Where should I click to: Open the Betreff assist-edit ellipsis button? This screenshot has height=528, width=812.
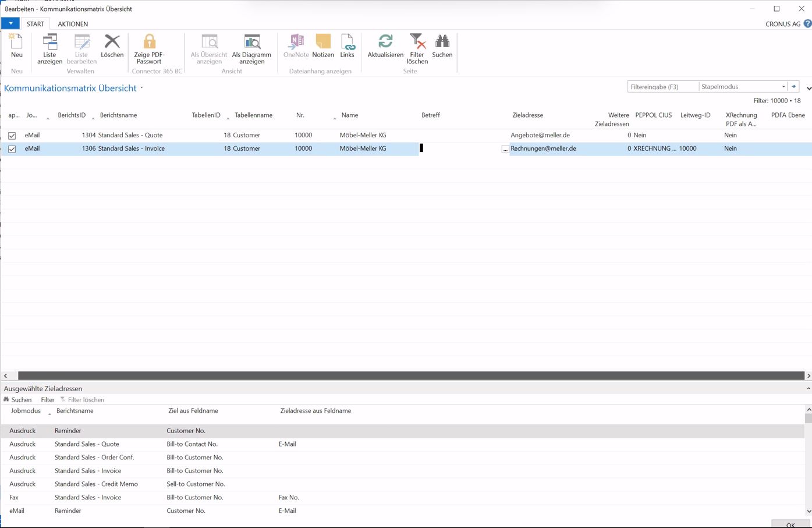point(505,149)
